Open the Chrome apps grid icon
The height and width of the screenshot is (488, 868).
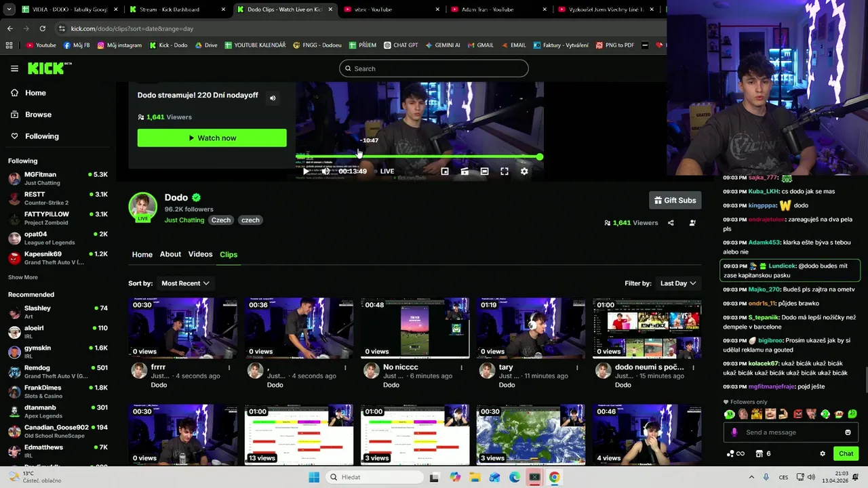click(9, 45)
